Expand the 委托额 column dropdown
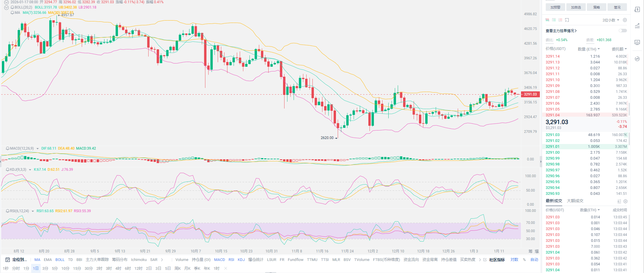This screenshot has height=273, width=644. point(619,49)
